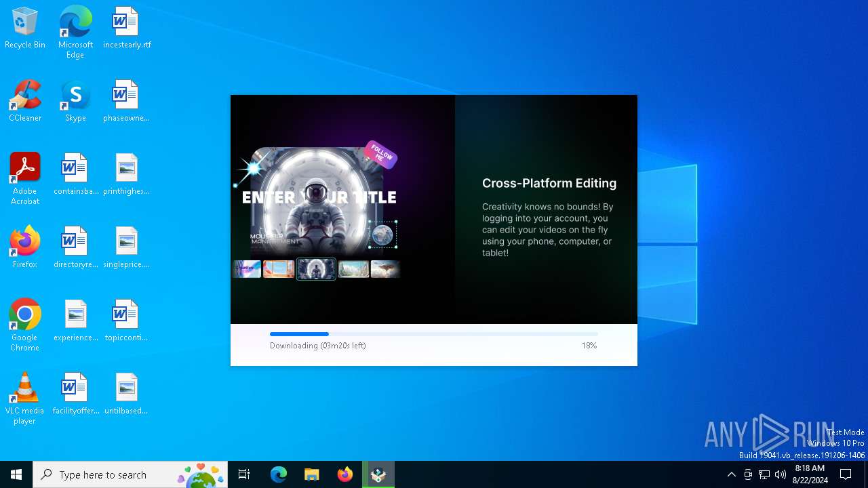Open Microsoft Edge from the taskbar

(279, 474)
